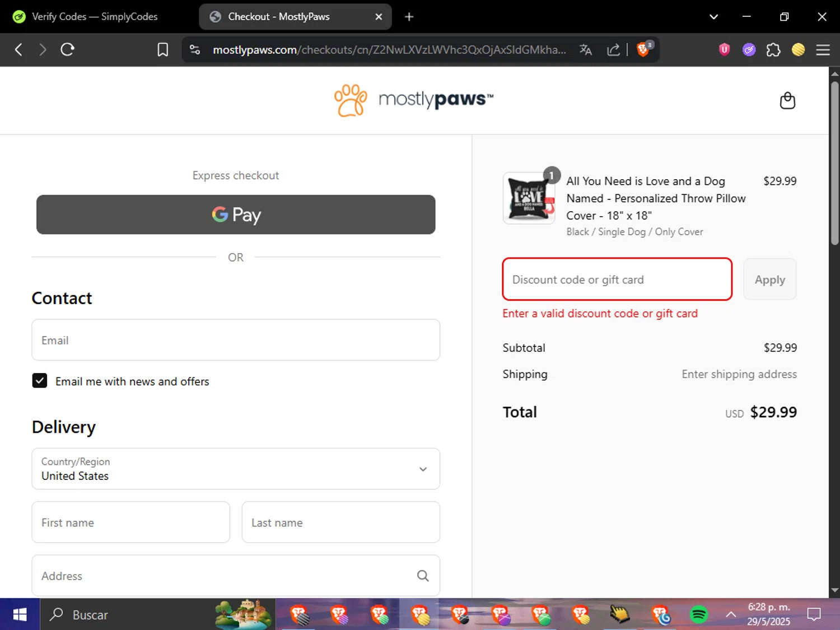This screenshot has height=630, width=840.
Task: Click the 'Enter shipping address' text
Action: point(739,374)
